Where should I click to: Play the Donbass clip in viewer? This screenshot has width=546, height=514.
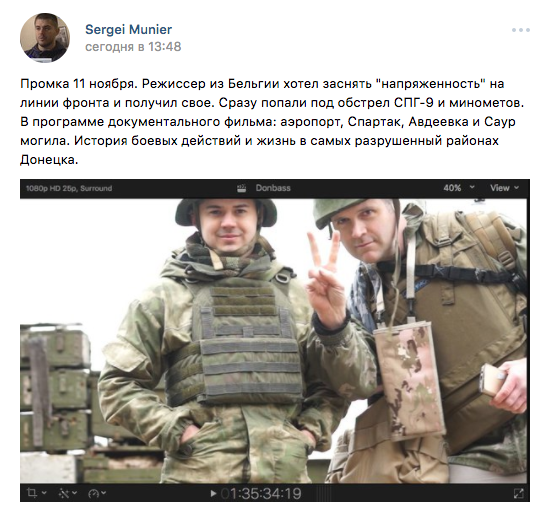tap(213, 493)
